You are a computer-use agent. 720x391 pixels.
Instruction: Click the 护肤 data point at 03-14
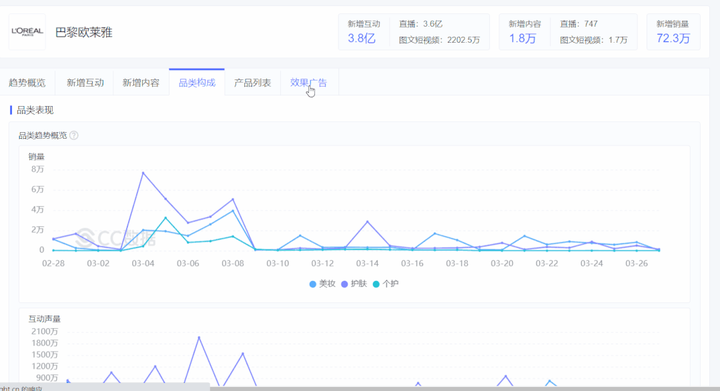[367, 222]
